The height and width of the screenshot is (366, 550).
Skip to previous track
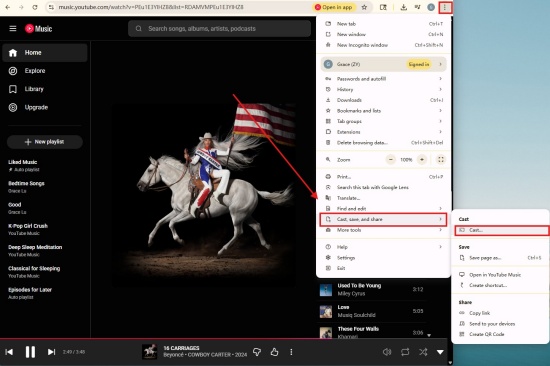(x=9, y=352)
